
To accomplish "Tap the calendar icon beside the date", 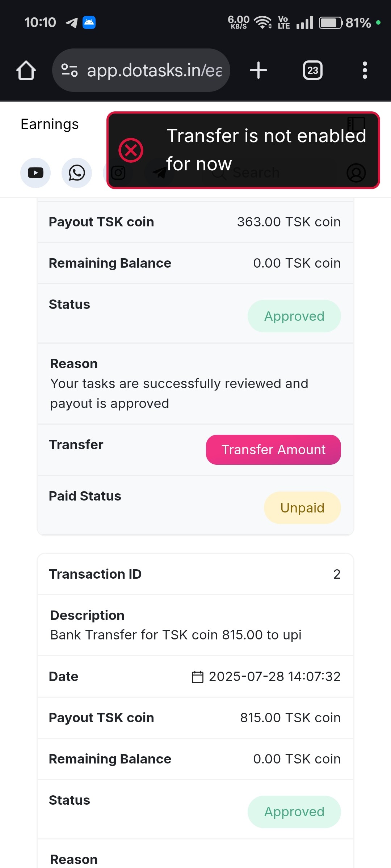I will 198,677.
